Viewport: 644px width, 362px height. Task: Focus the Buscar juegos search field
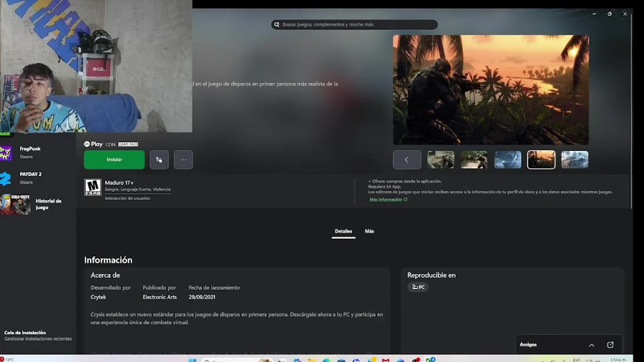[354, 24]
